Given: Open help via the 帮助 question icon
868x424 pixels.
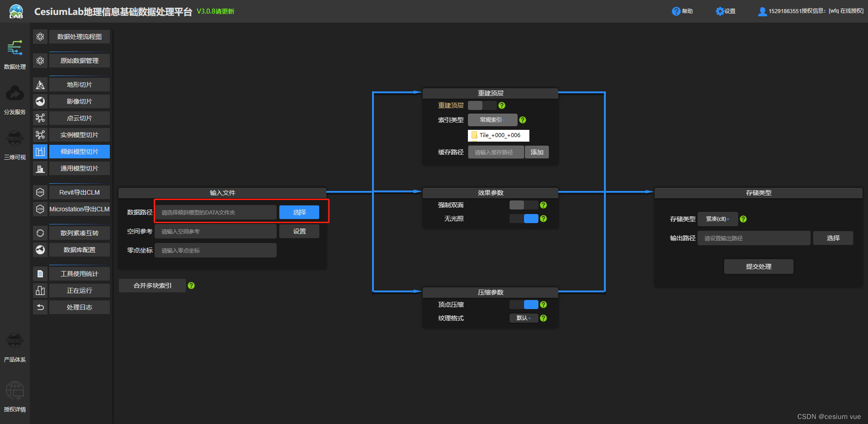Looking at the screenshot, I should click(676, 11).
